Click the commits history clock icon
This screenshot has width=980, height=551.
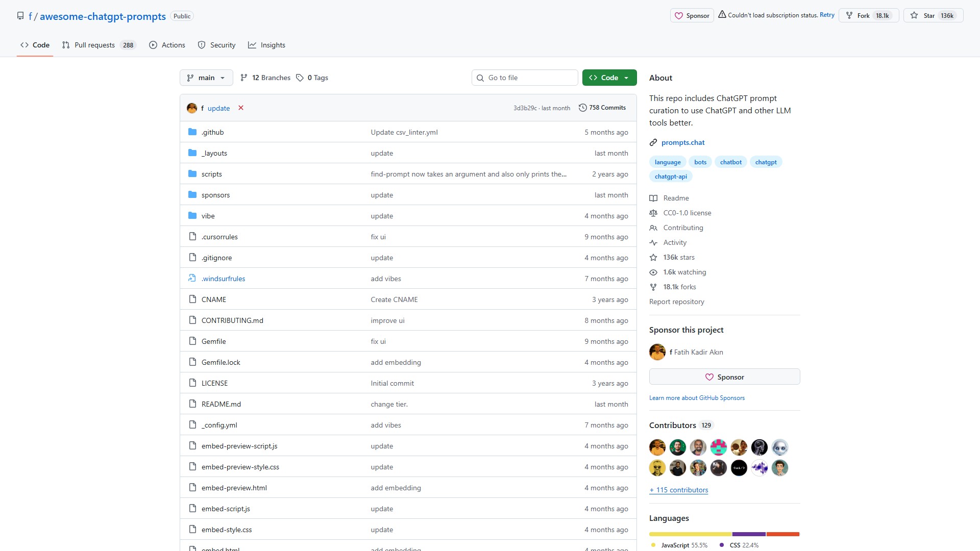click(x=583, y=108)
